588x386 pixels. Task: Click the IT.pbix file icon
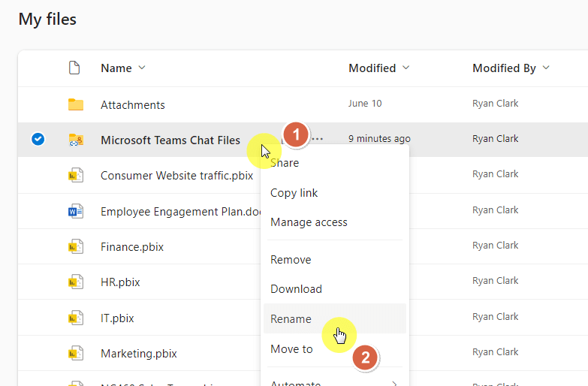tap(76, 318)
